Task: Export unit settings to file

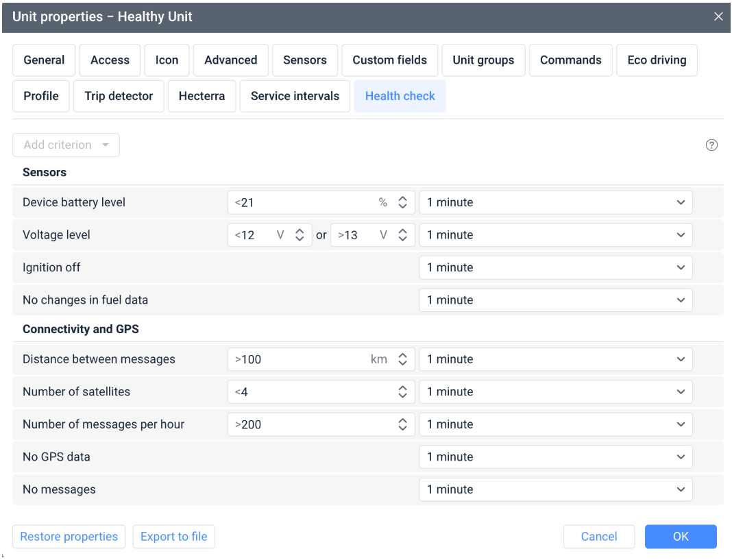Action: [x=173, y=537]
